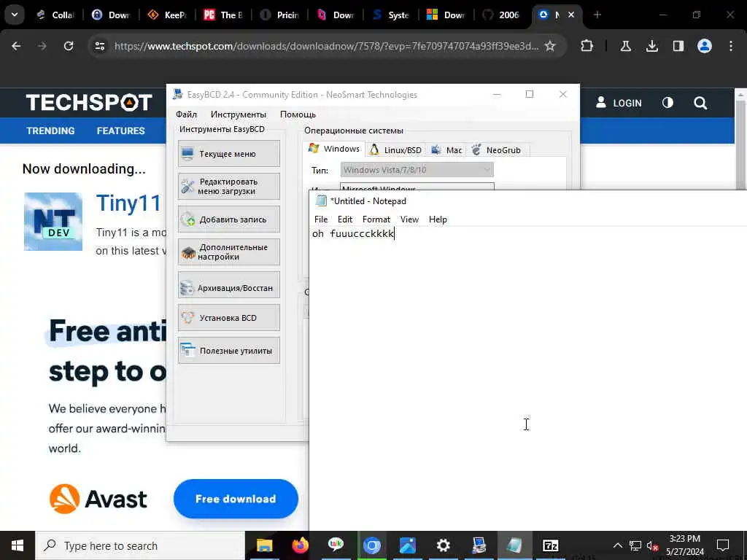Click the Avast logo in the ad
This screenshot has height=560, width=747.
(x=98, y=499)
